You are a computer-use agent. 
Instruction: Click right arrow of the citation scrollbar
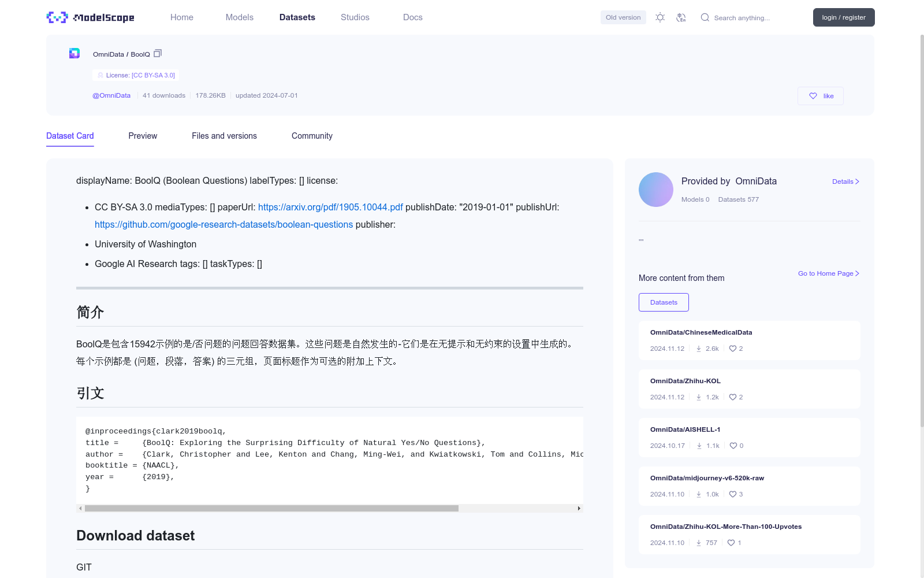[579, 509]
